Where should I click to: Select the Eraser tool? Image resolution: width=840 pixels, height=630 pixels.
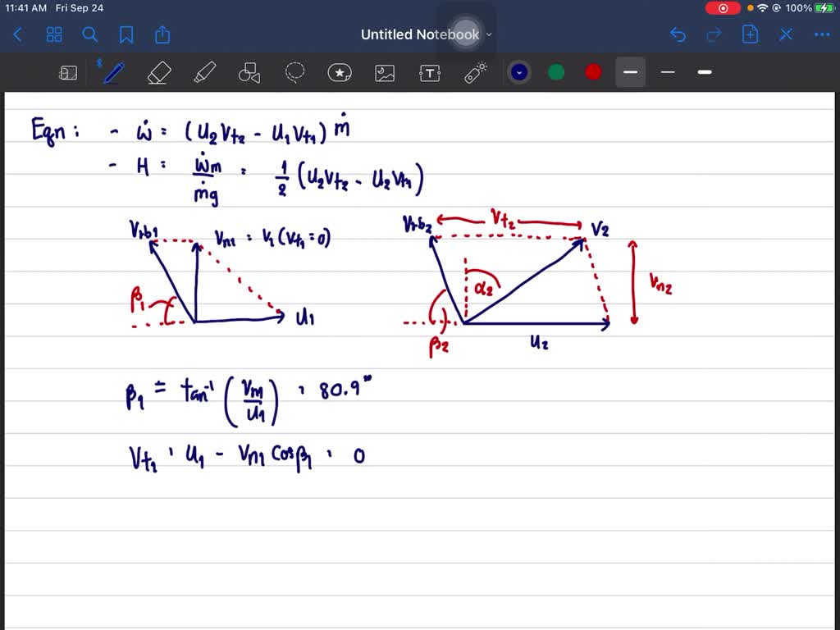(157, 73)
